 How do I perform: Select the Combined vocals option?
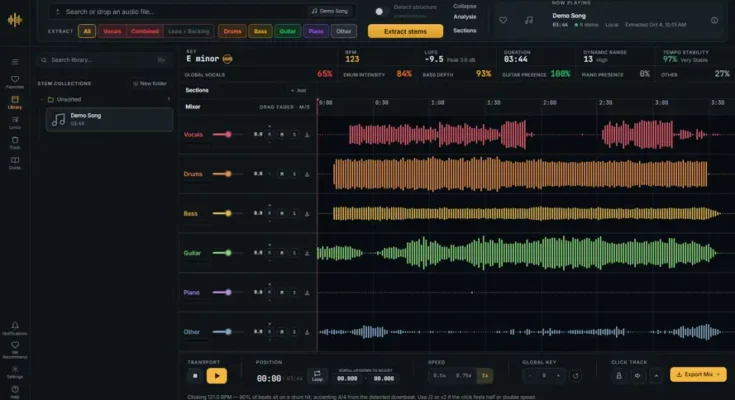pos(145,31)
